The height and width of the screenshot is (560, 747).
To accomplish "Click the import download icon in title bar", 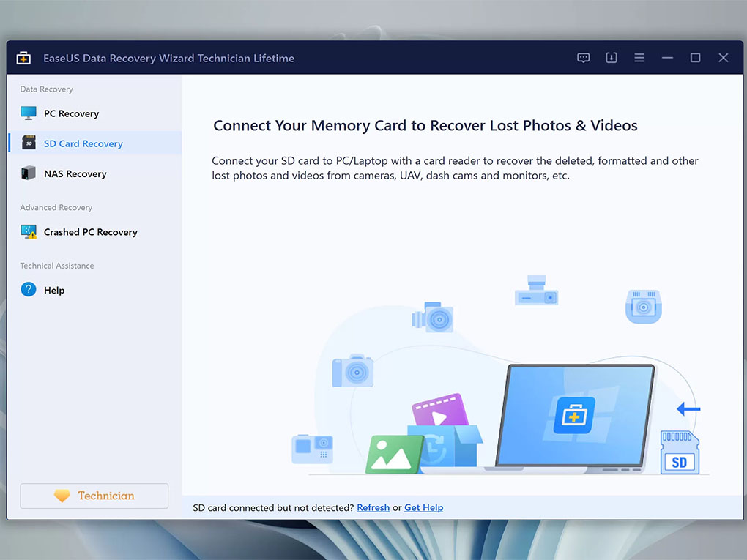I will click(612, 58).
